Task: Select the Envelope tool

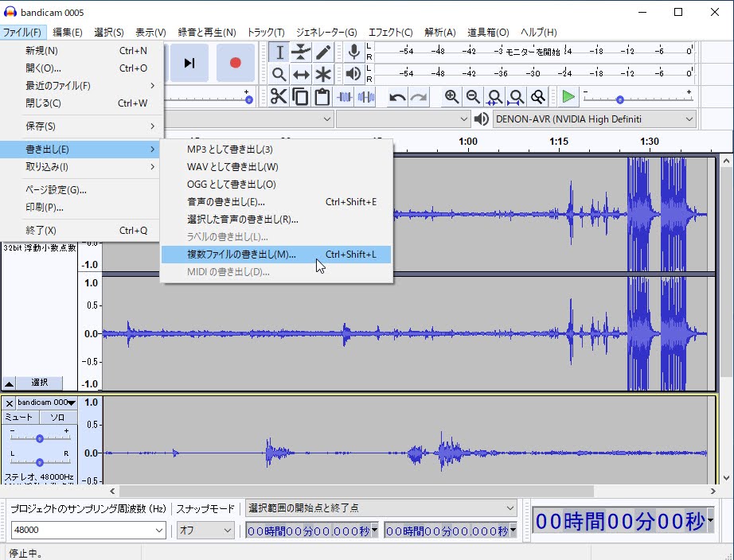Action: tap(301, 52)
